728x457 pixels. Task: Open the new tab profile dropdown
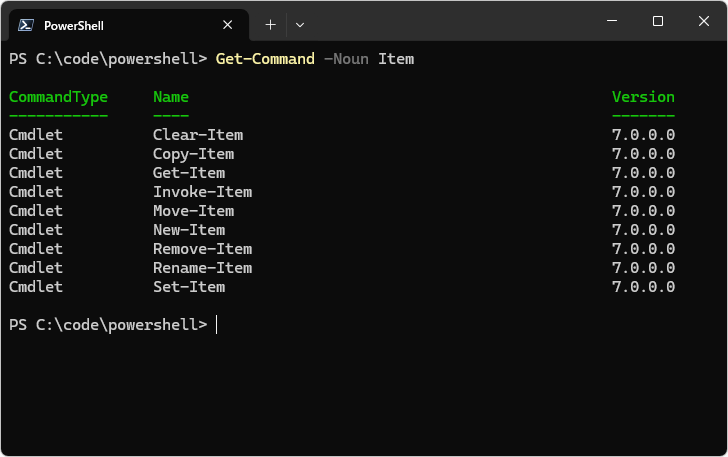300,25
